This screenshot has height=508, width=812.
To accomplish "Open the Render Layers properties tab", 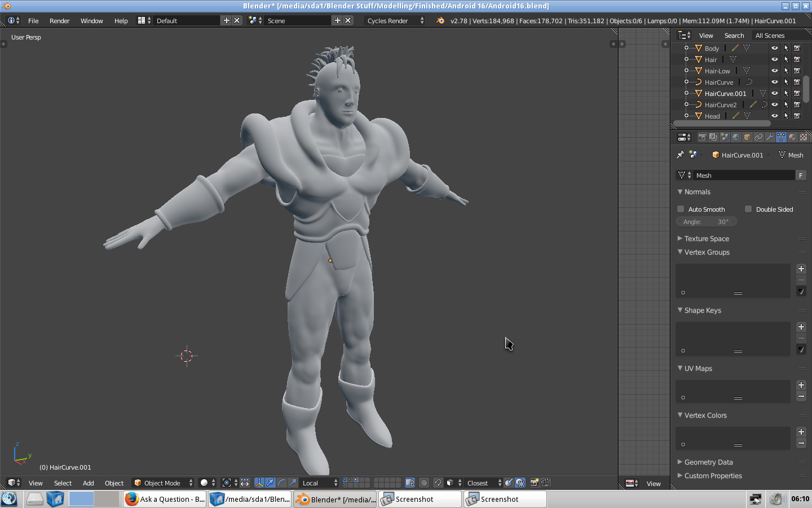I will click(x=713, y=137).
